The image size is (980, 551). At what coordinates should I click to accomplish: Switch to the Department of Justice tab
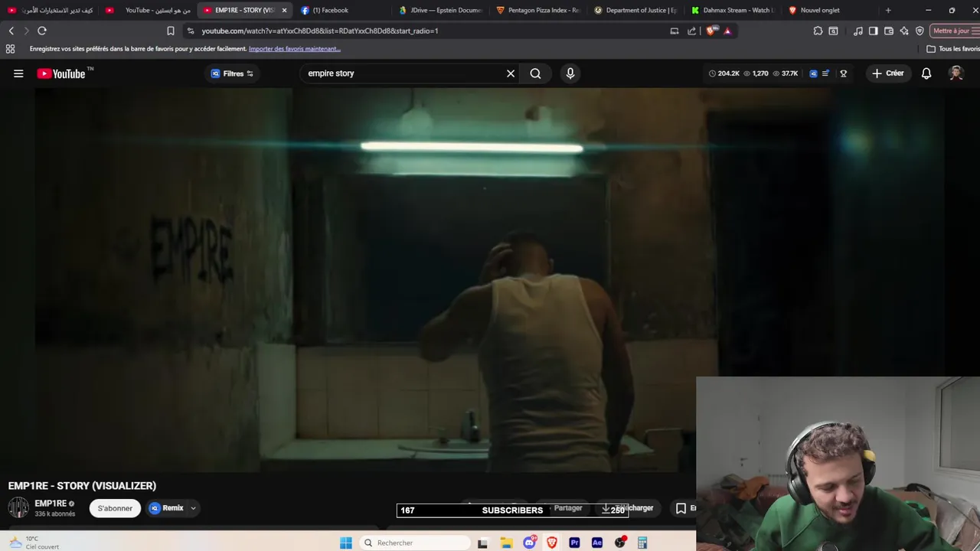point(637,10)
